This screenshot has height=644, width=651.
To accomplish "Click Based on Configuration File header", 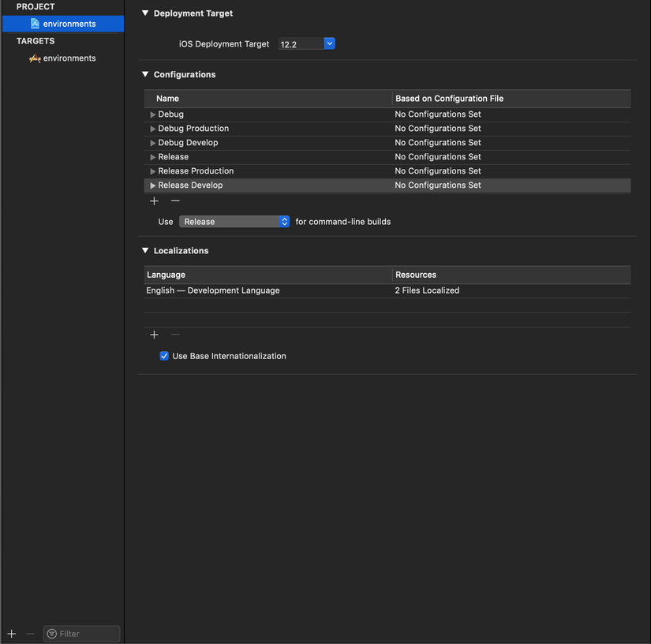I will tap(449, 99).
